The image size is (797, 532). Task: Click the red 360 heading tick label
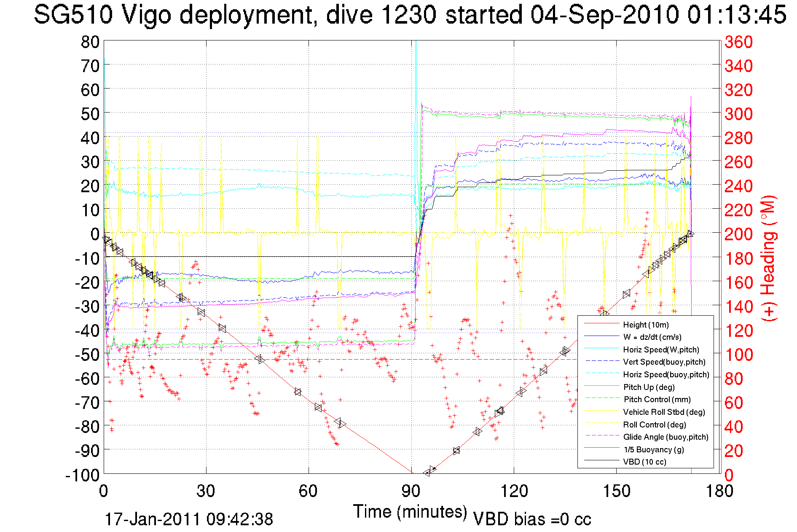tap(738, 42)
